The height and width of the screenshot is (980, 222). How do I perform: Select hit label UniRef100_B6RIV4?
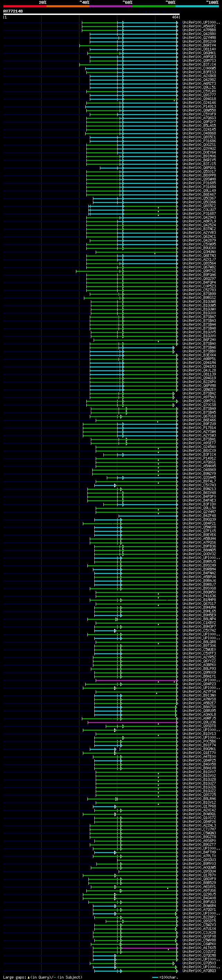point(199,45)
